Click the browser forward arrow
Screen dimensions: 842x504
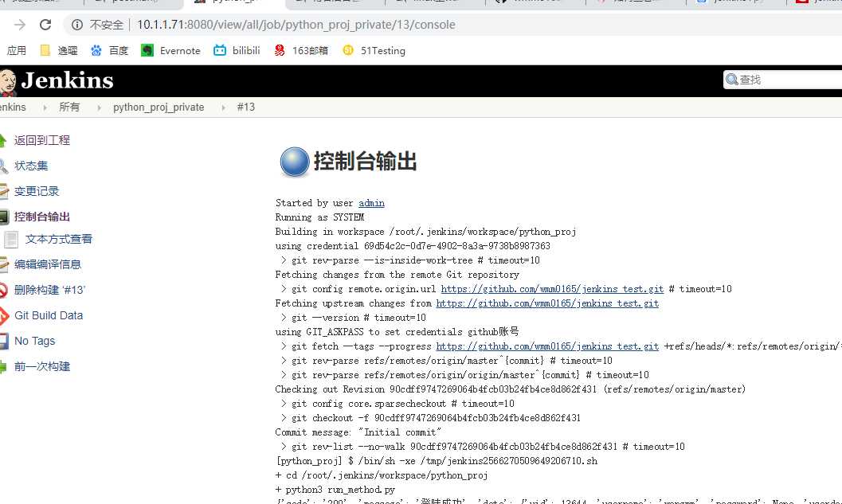coord(20,25)
